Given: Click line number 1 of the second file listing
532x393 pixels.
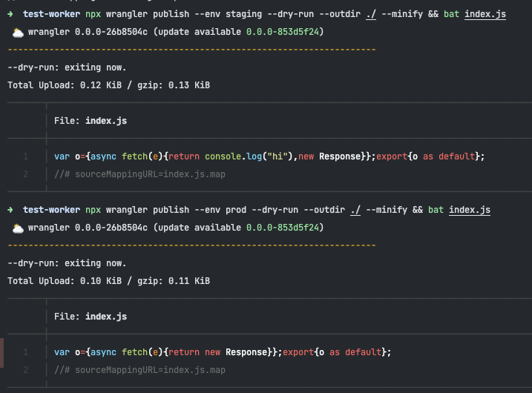Looking at the screenshot, I should coord(26,352).
